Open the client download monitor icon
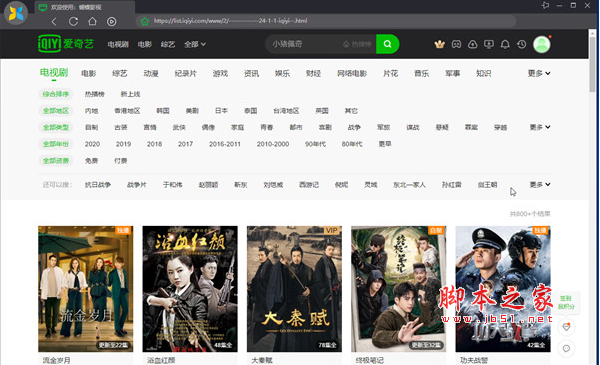The height and width of the screenshot is (365, 600). tap(489, 44)
